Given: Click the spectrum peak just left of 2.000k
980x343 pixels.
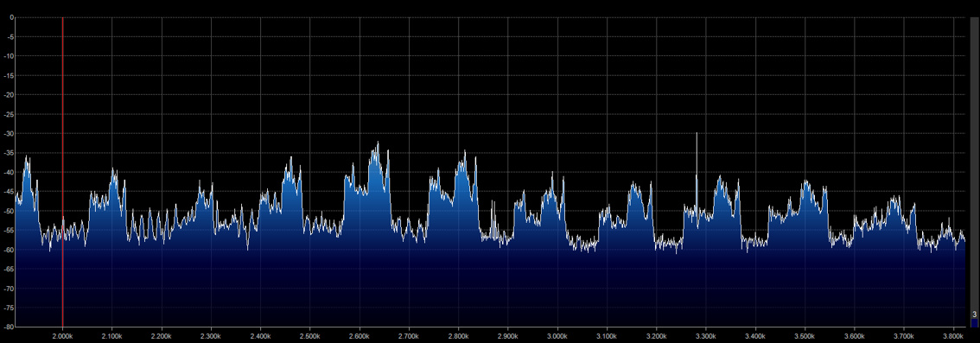Looking at the screenshot, I should pos(27,160).
